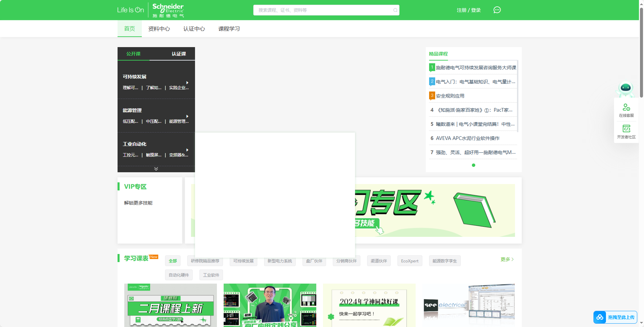Open see electrical course thumbnail
The height and width of the screenshot is (327, 644).
(469, 305)
